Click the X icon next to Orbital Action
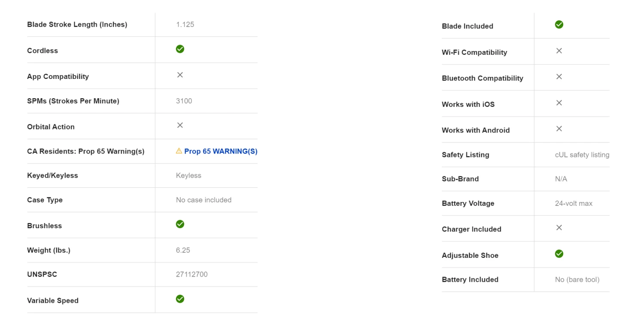Screen dimensions: 644x323 point(180,125)
